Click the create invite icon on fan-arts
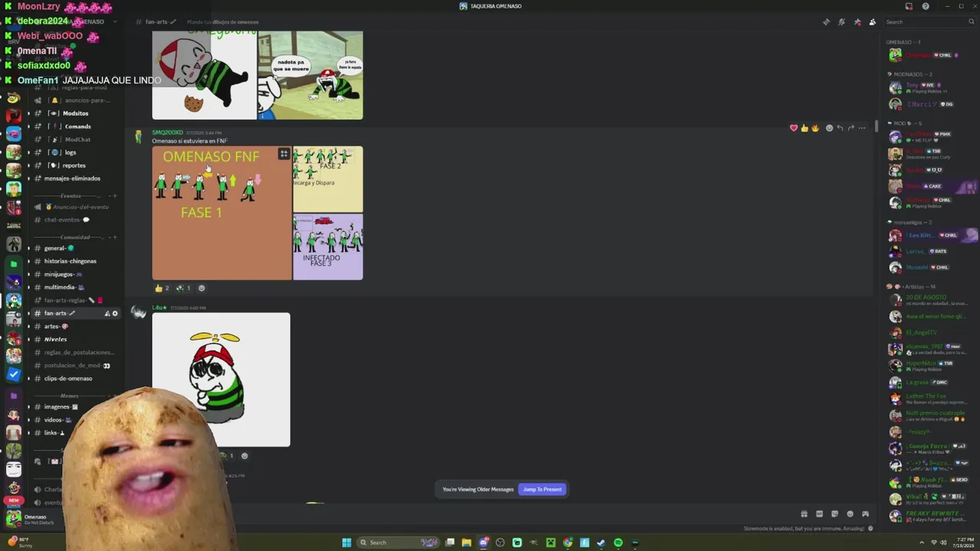 (x=107, y=313)
